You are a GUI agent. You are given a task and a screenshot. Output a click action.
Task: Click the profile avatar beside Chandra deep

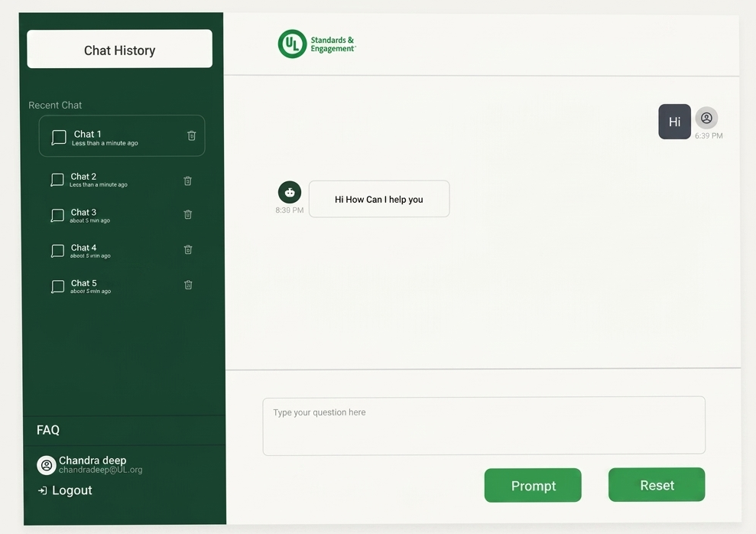(x=47, y=465)
